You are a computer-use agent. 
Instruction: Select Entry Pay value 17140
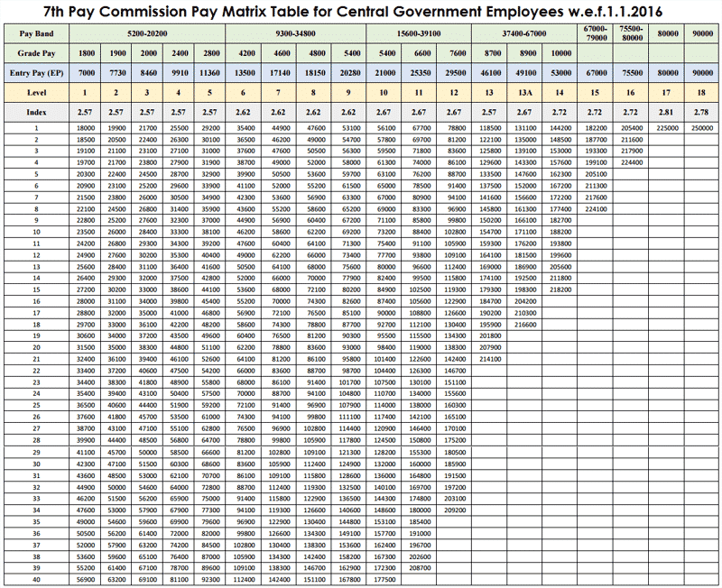click(x=280, y=73)
